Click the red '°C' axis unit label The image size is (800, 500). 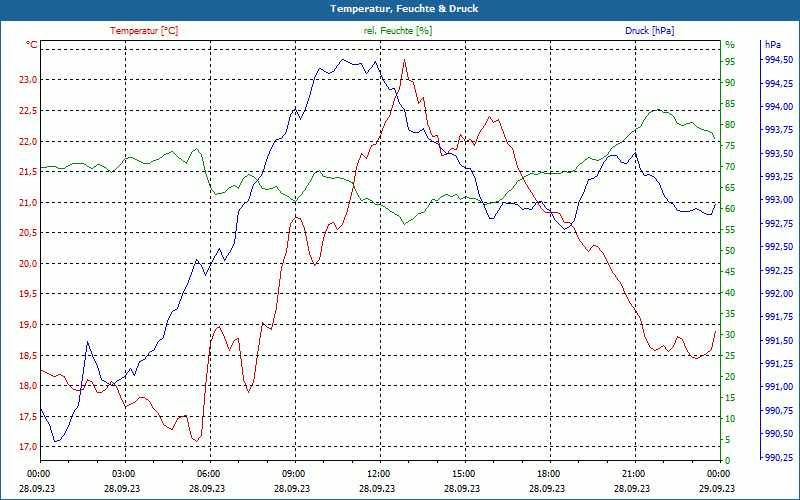coord(32,45)
